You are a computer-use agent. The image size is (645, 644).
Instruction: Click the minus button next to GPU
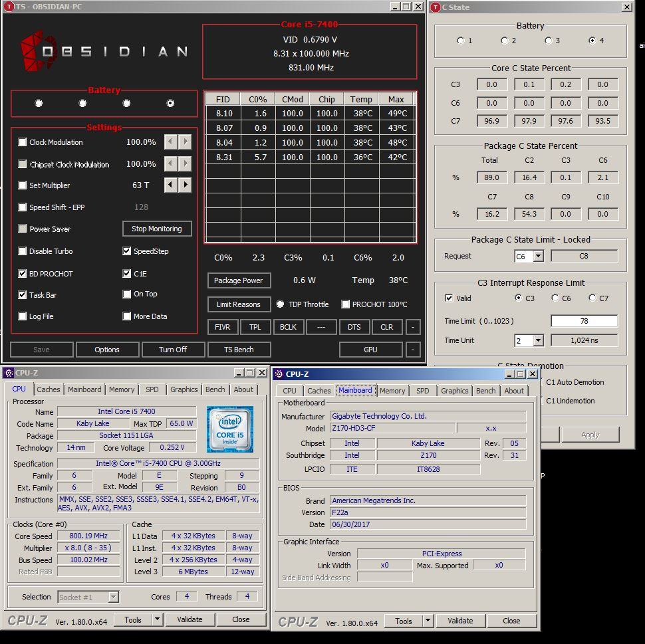[412, 350]
